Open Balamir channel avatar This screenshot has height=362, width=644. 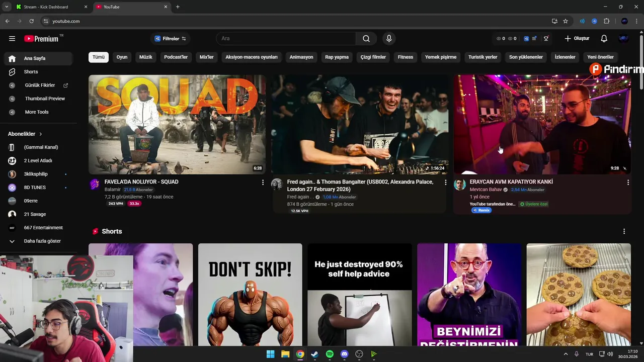pos(95,185)
